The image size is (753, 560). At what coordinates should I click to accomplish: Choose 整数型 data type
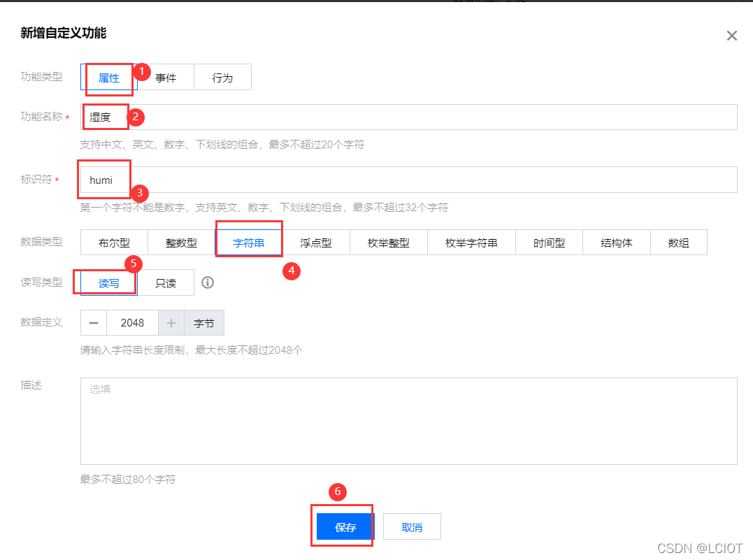point(181,241)
